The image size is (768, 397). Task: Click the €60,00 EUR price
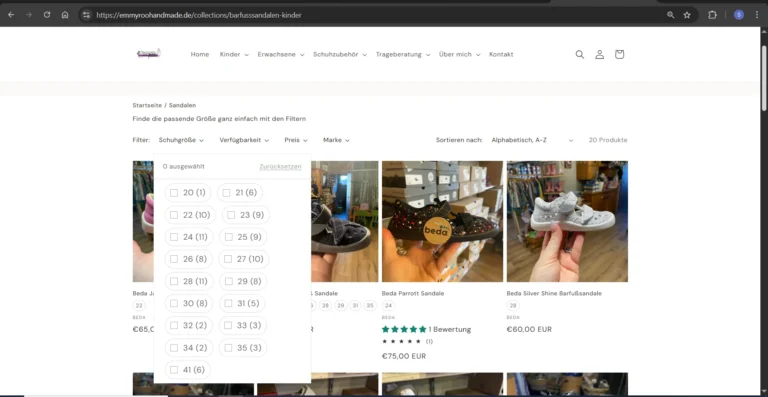tap(529, 329)
